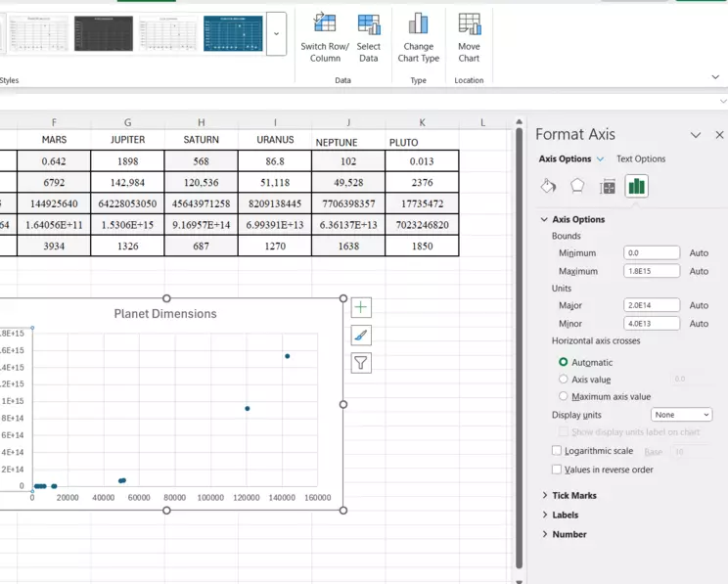Expand the chart styles gallery
The height and width of the screenshot is (584, 728).
[x=276, y=34]
